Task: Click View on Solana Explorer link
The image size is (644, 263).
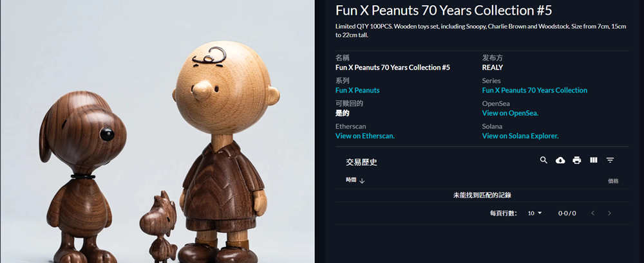Action: coord(520,136)
